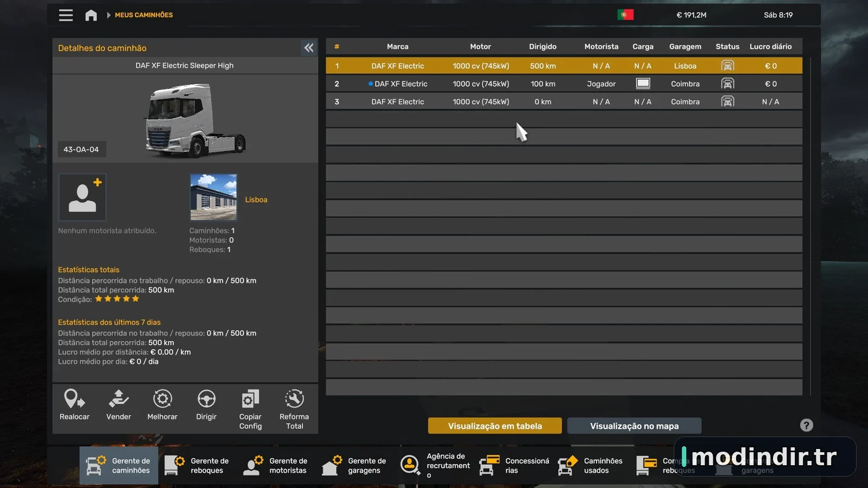The width and height of the screenshot is (868, 488).
Task: Select truck row 3 with 0 km
Action: pyautogui.click(x=564, y=101)
